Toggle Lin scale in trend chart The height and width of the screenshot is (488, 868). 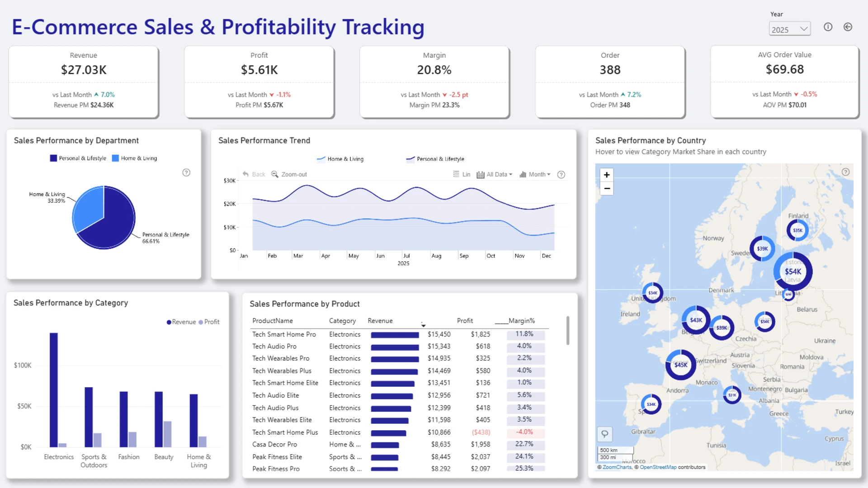click(462, 174)
